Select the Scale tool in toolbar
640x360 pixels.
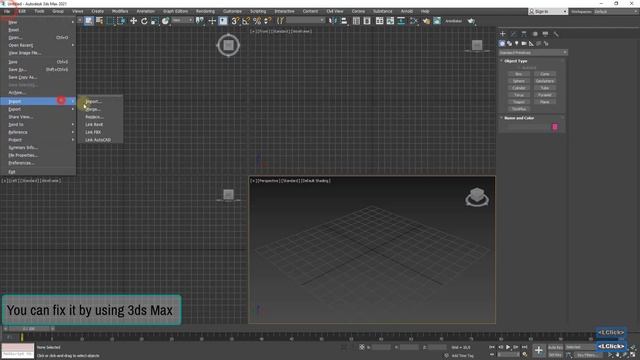point(155,21)
